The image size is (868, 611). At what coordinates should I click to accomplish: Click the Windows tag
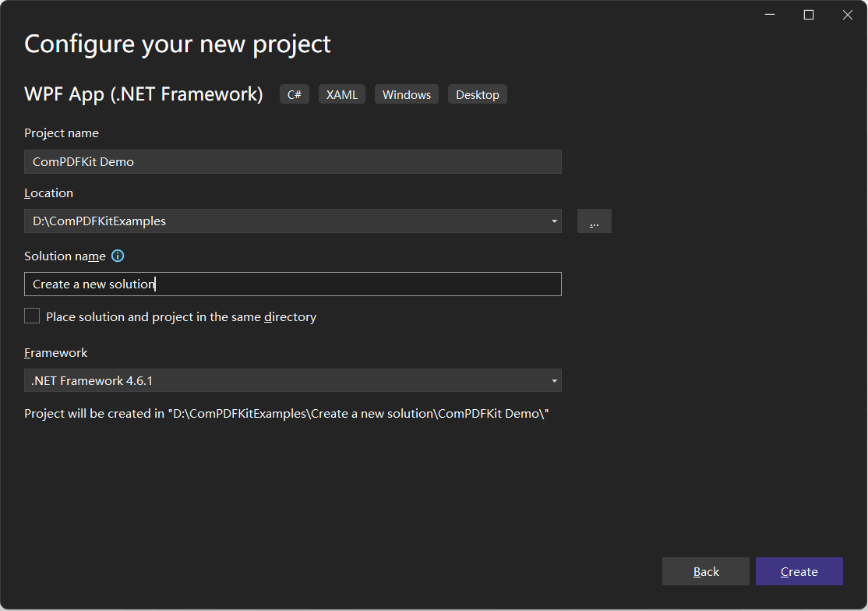pos(406,94)
